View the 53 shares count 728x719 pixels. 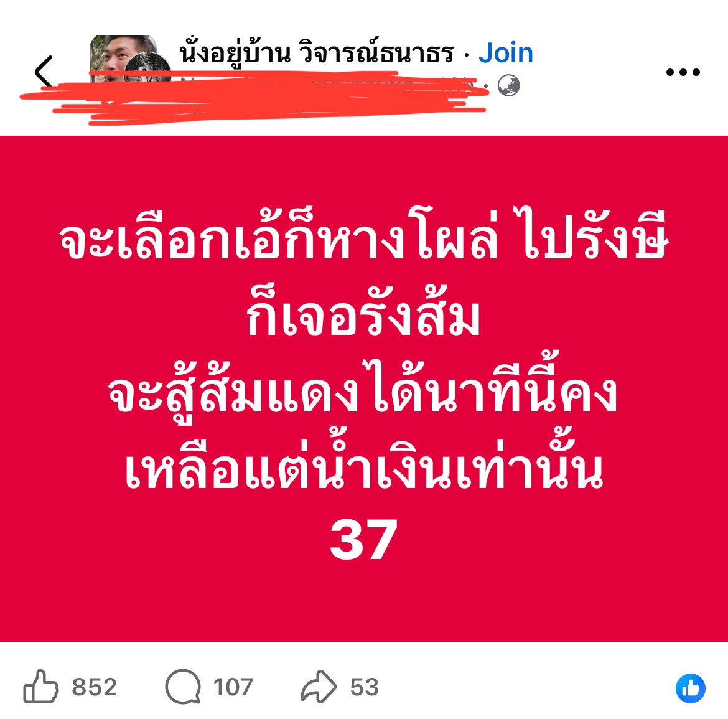(365, 687)
